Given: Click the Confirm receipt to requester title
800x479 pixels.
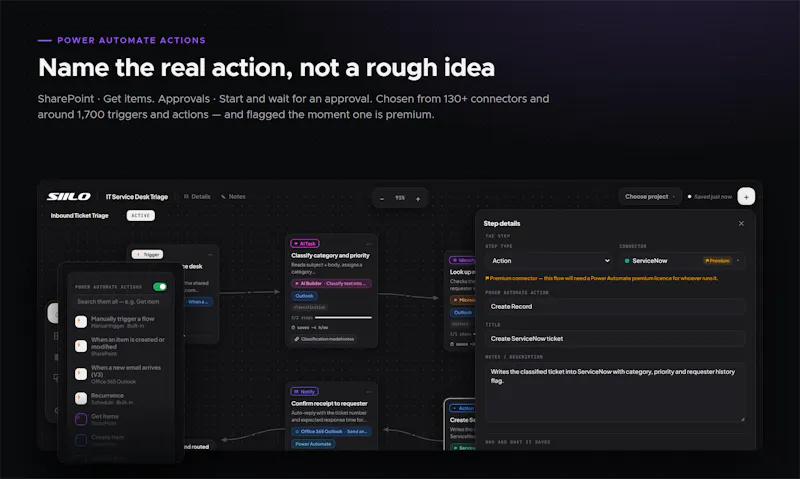Looking at the screenshot, I should pos(329,404).
